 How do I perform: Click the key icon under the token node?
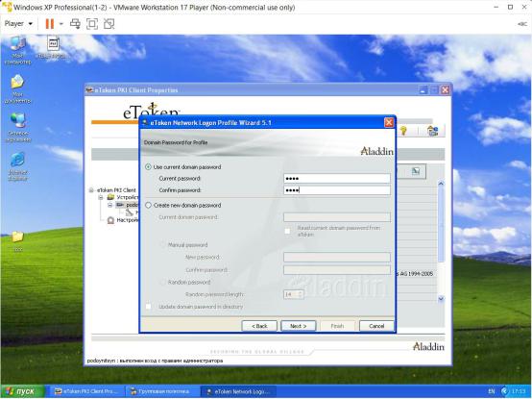click(x=129, y=212)
